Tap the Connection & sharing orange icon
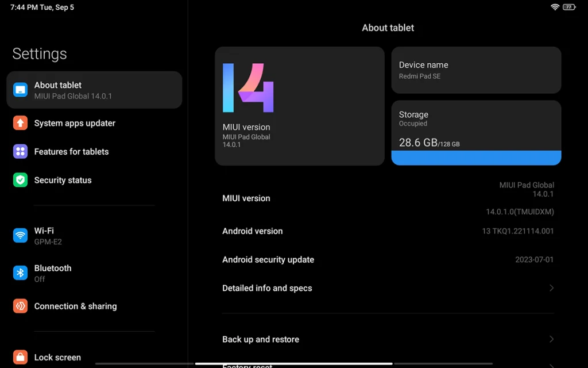588x368 pixels. [x=20, y=306]
